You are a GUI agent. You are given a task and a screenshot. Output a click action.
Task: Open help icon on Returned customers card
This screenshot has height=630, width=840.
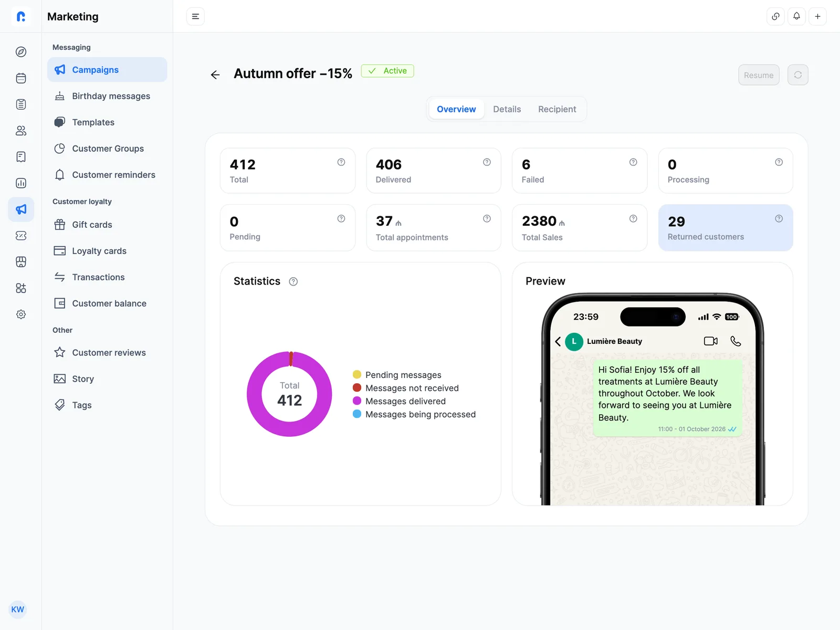779,218
